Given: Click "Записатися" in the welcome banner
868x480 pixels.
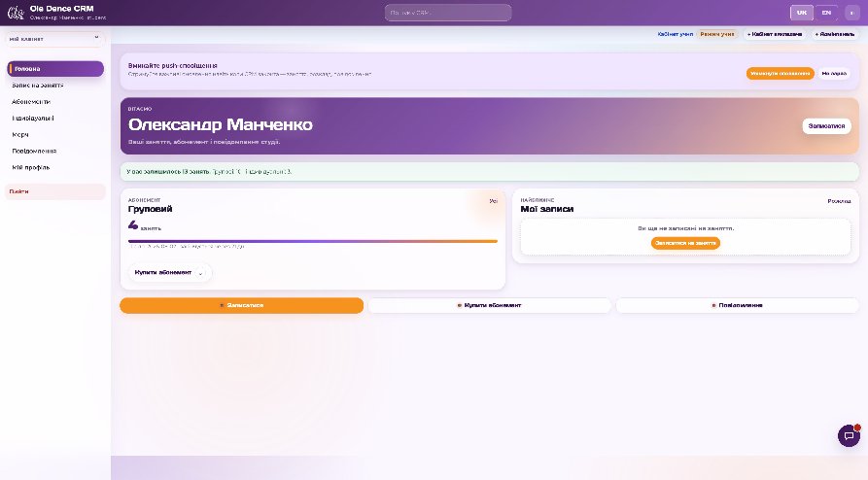Looking at the screenshot, I should 826,126.
